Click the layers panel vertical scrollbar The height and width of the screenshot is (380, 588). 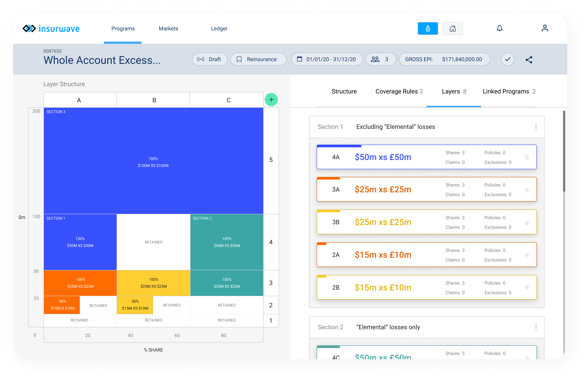pos(564,151)
